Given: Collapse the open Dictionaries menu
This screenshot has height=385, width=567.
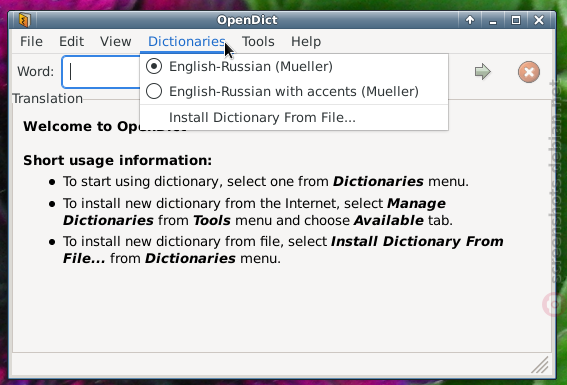Looking at the screenshot, I should pos(187,42).
